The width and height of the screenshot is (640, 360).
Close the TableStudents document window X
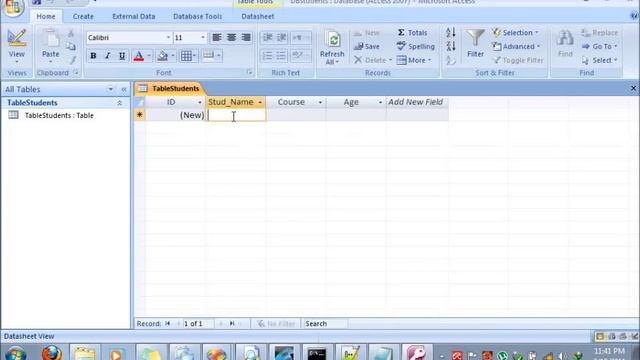[633, 89]
